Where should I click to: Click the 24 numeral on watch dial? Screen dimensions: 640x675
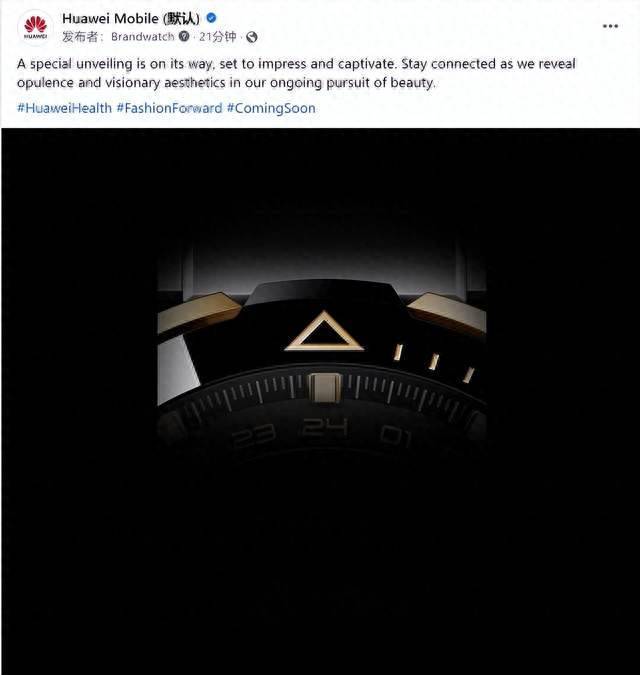pos(325,427)
